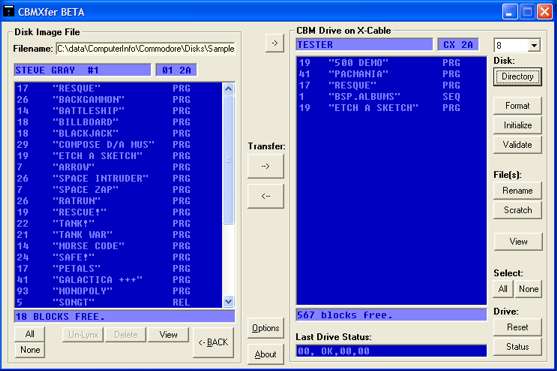557x371 pixels.
Task: Click the View button in the CBM drive panel
Action: tap(518, 242)
